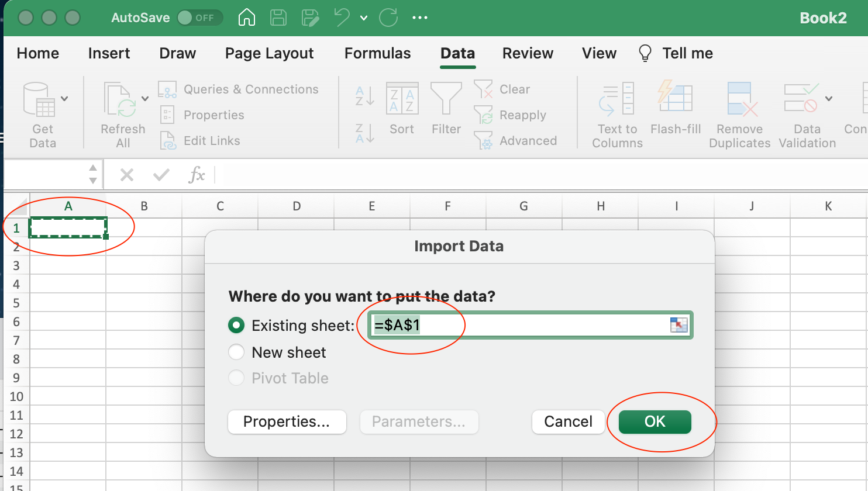Click the Filter funnel icon
868x491 pixels.
[x=446, y=98]
